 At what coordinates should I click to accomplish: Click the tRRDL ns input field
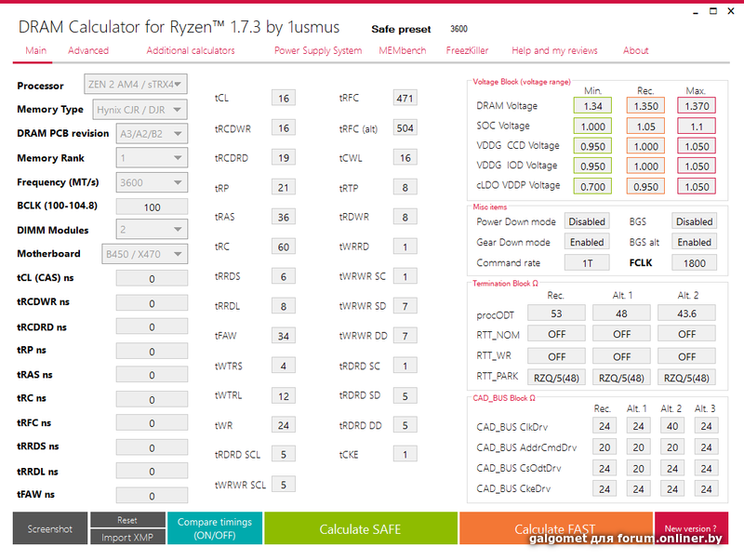coord(152,472)
